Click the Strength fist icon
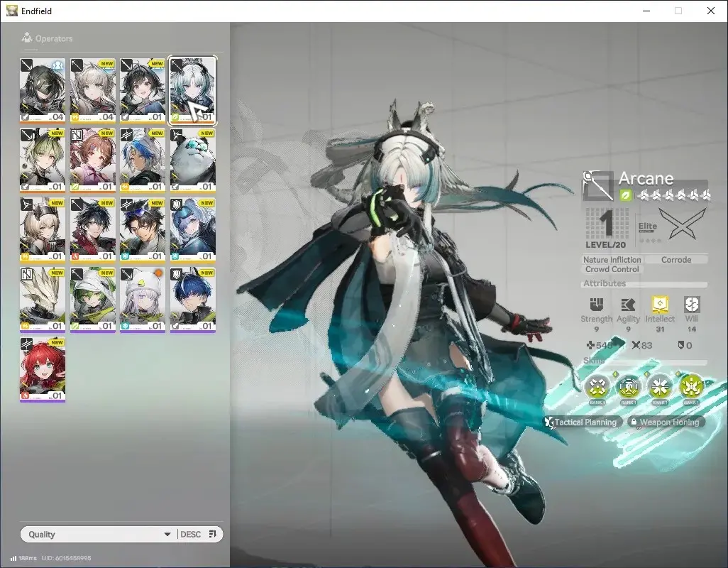728x568 pixels. (597, 304)
